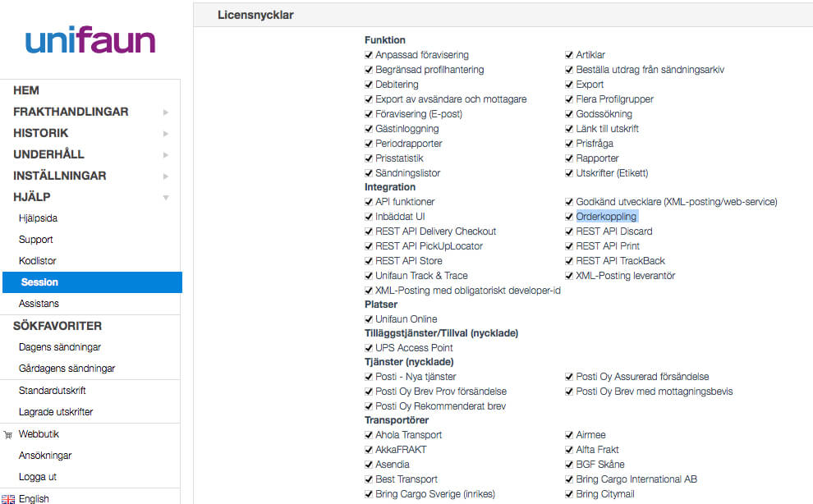Click the SÖKFAVORITER heading
This screenshot has width=813, height=504.
point(57,326)
